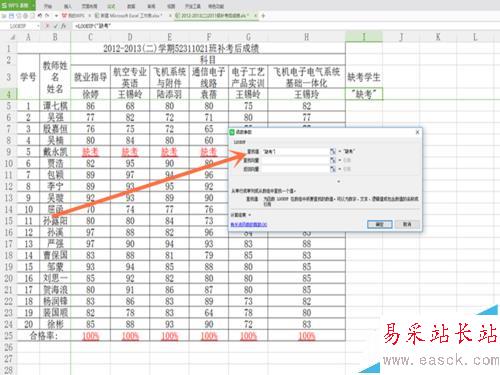Click the 查找值 input field in function dialog

tap(295, 152)
